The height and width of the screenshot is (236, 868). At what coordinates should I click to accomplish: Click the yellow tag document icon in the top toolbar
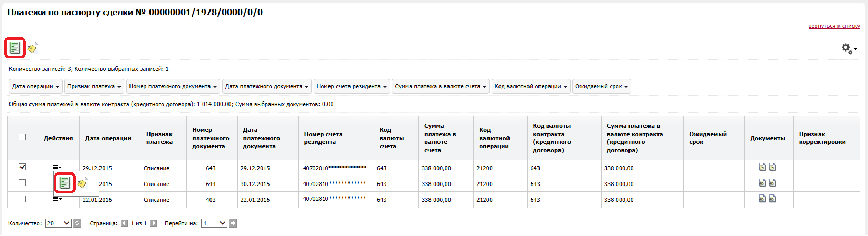point(33,48)
